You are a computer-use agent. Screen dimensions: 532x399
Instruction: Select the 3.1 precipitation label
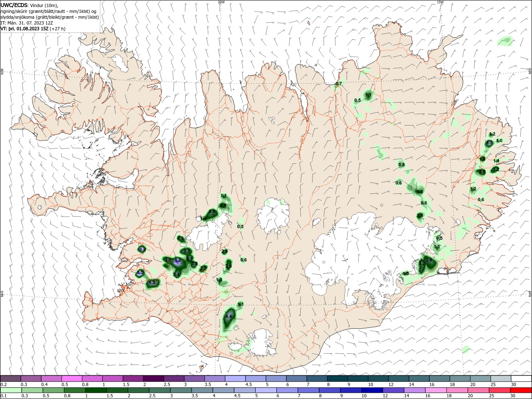190,258
